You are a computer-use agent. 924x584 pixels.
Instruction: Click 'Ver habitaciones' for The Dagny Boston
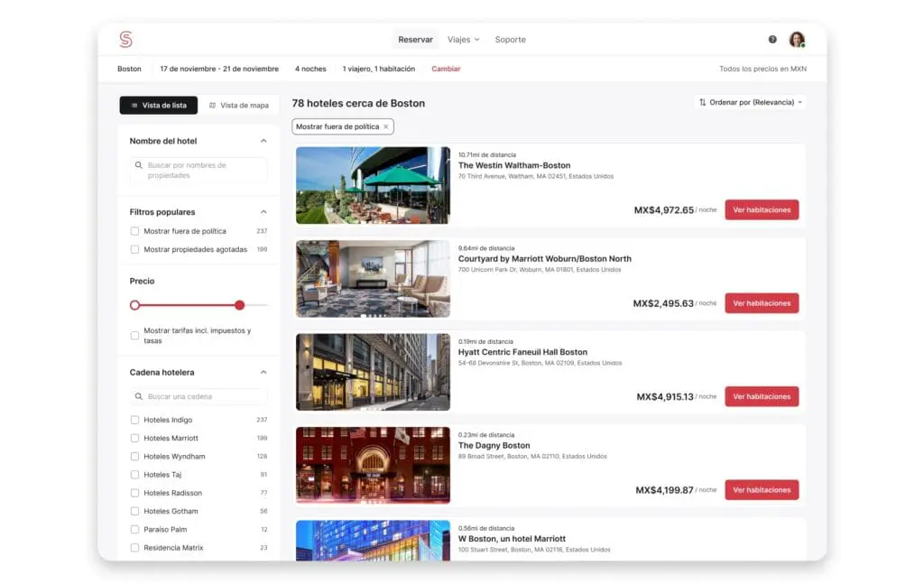[x=762, y=490]
